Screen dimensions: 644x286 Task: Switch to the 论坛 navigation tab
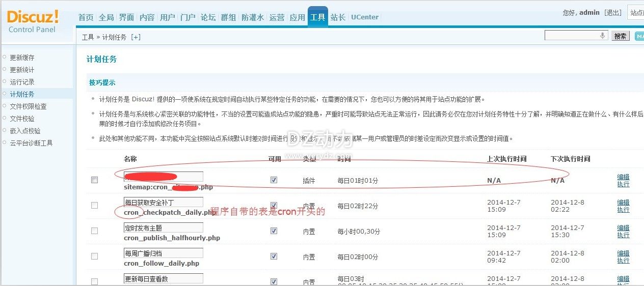(x=208, y=17)
